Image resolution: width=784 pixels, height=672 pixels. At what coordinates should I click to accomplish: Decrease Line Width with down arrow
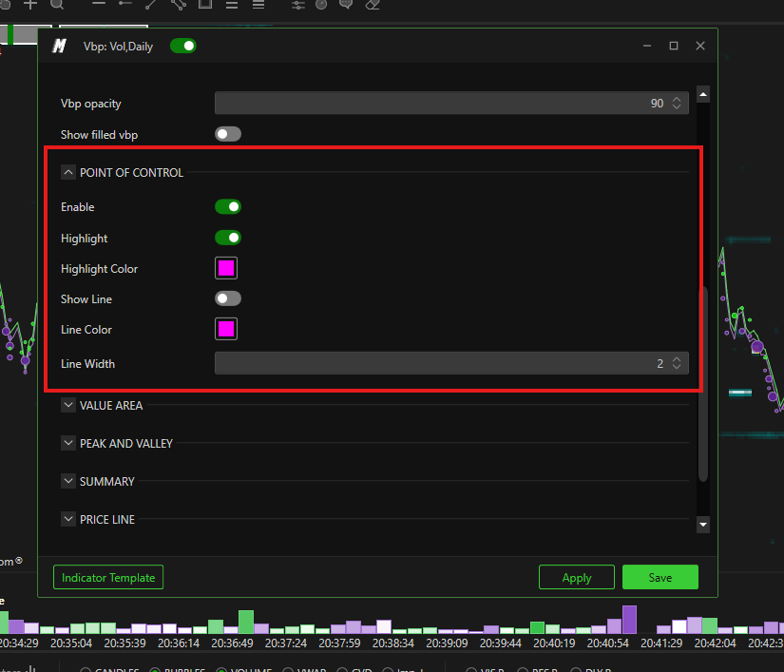point(677,367)
